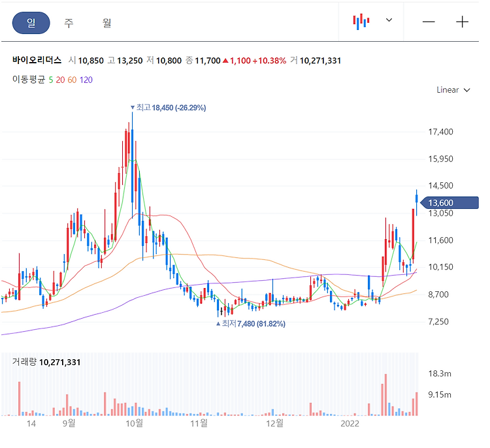Select the 일 (daily) chart tab
Screen dimensions: 490x448
(x=31, y=23)
